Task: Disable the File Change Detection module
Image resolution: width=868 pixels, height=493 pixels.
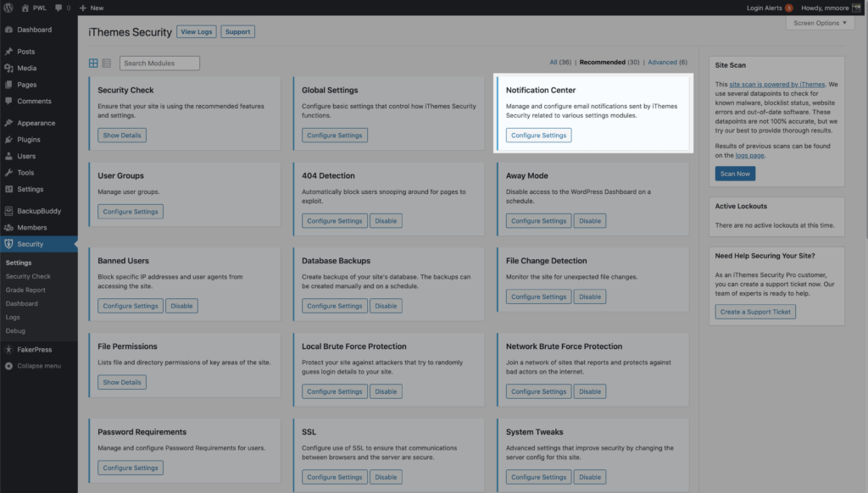Action: coord(590,296)
